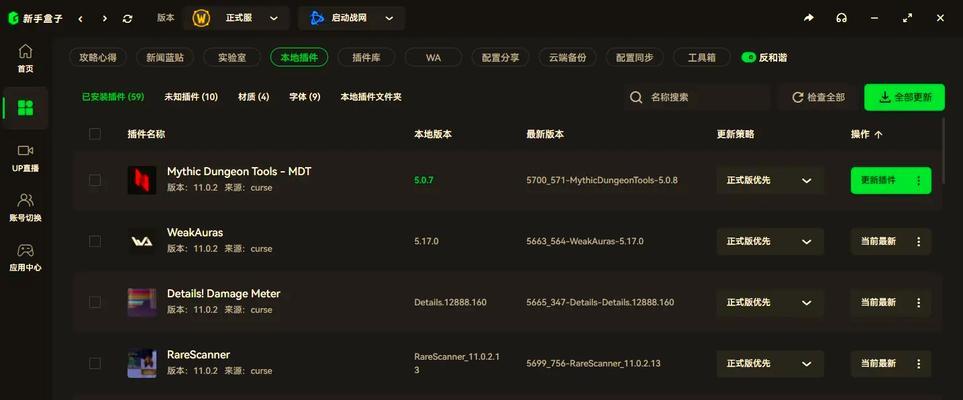Viewport: 963px width, 400px height.
Task: Select 材质 (4) sub-tab
Action: pos(254,97)
